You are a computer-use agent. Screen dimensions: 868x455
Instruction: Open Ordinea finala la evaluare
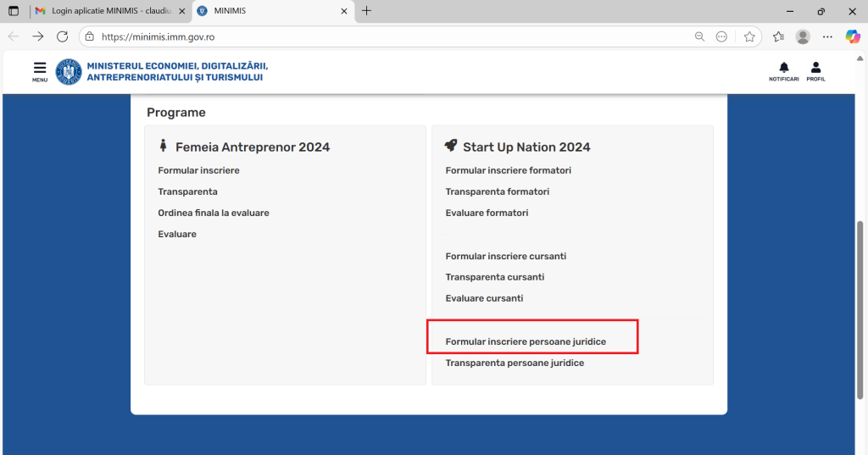point(213,213)
